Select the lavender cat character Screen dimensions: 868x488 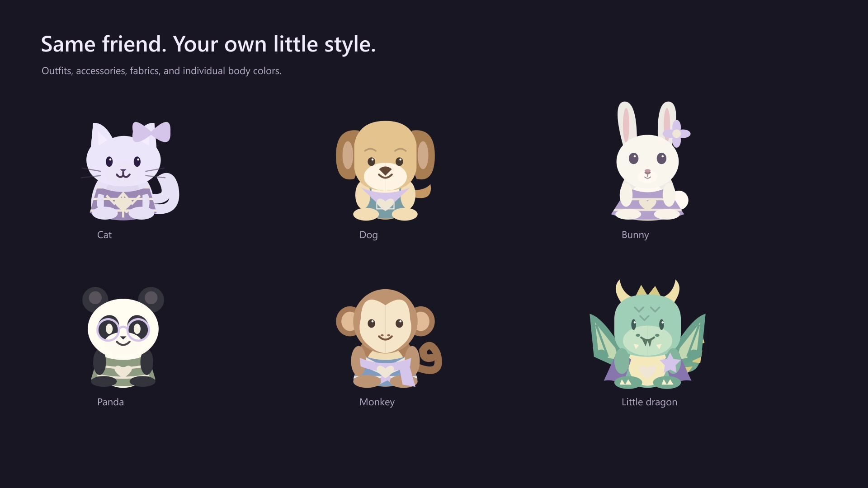130,171
